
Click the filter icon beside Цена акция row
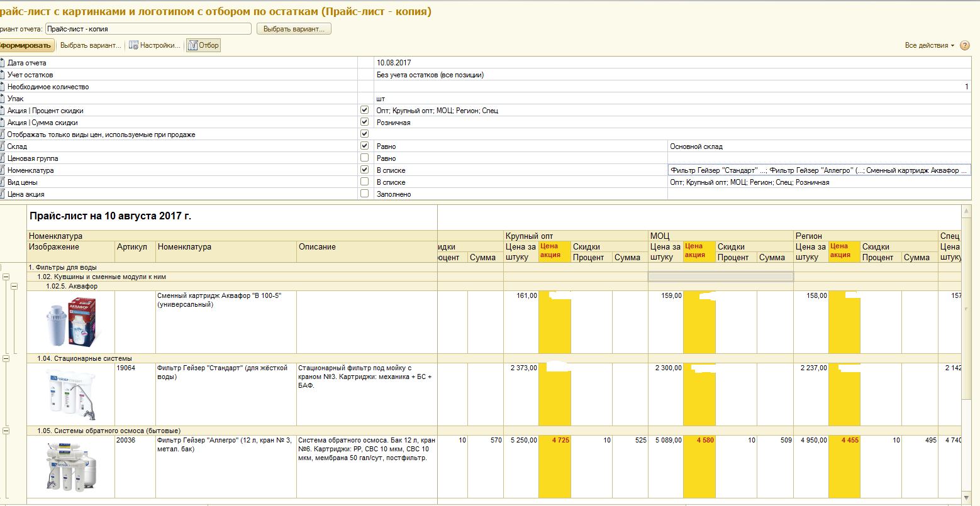(x=2, y=194)
